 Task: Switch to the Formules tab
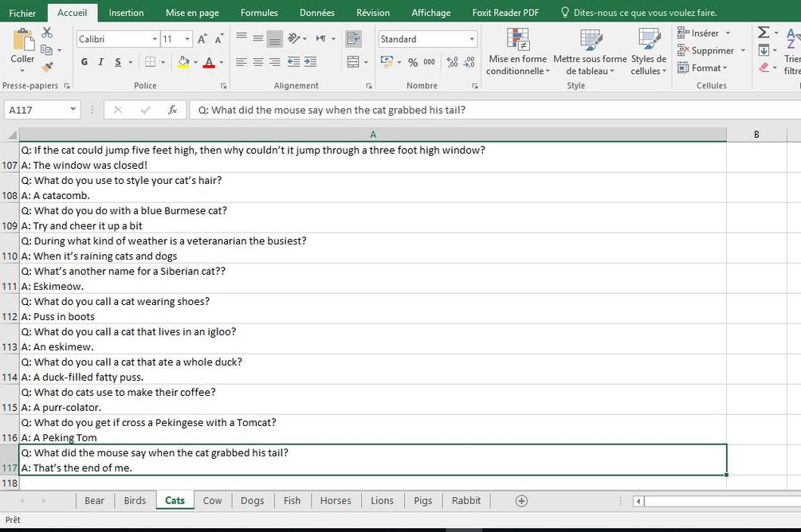coord(259,13)
